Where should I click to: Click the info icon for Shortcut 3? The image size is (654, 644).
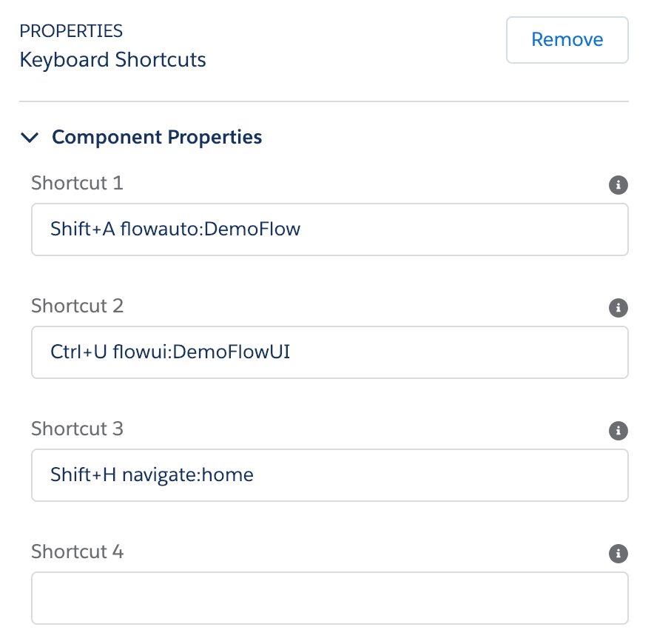pyautogui.click(x=618, y=431)
